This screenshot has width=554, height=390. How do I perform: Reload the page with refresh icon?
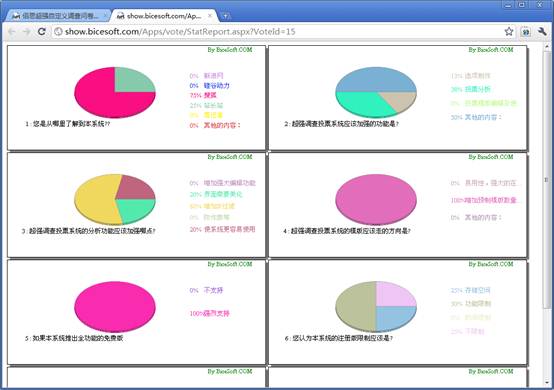coord(42,31)
